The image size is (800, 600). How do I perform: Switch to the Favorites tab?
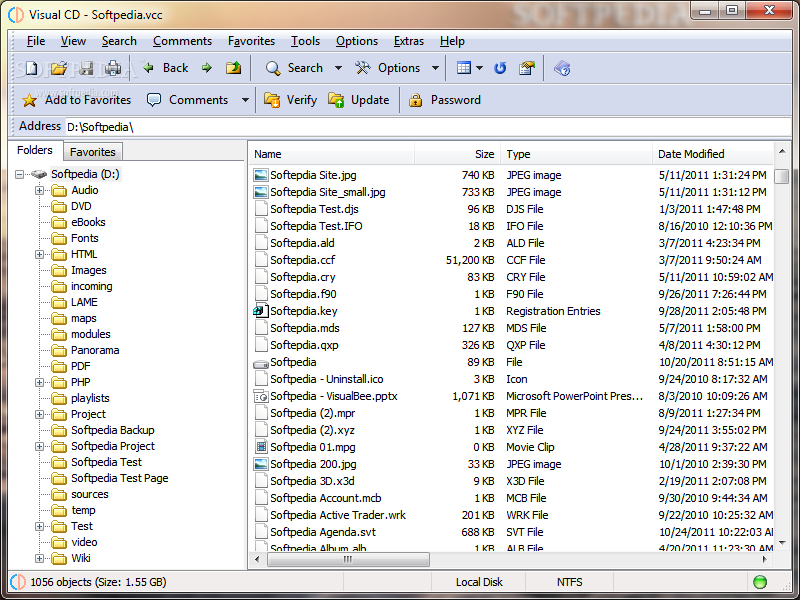(x=93, y=152)
